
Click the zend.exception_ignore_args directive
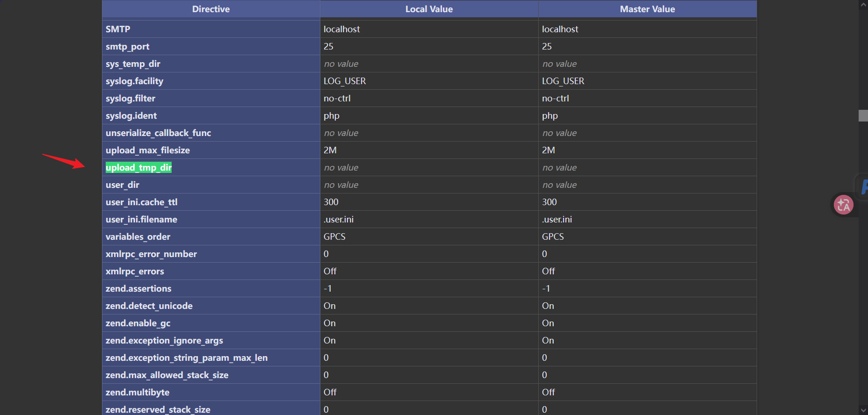[x=164, y=340]
